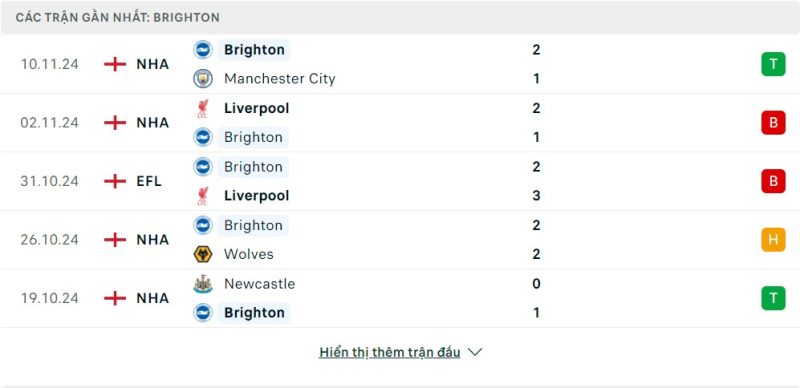Click the Newcastle club crest icon
The image size is (800, 388).
(203, 283)
